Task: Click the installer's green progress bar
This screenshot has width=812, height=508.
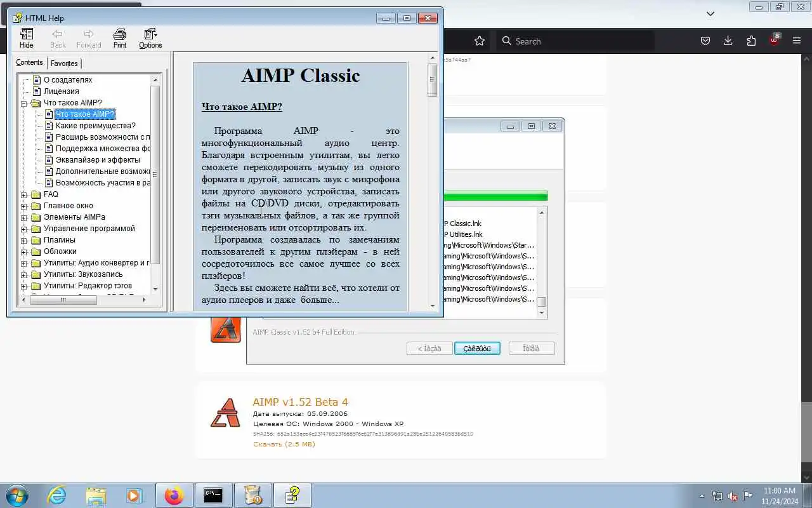Action: pyautogui.click(x=495, y=196)
